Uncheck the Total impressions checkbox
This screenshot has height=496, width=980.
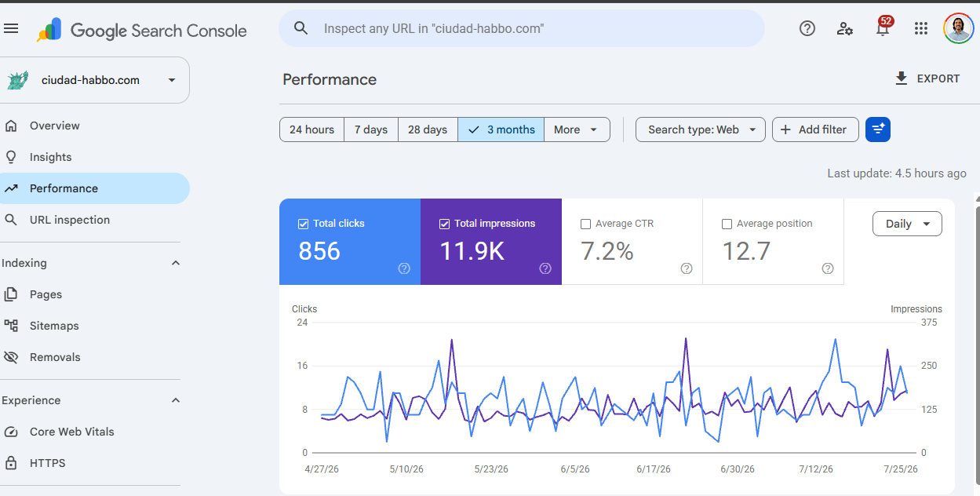pos(444,224)
